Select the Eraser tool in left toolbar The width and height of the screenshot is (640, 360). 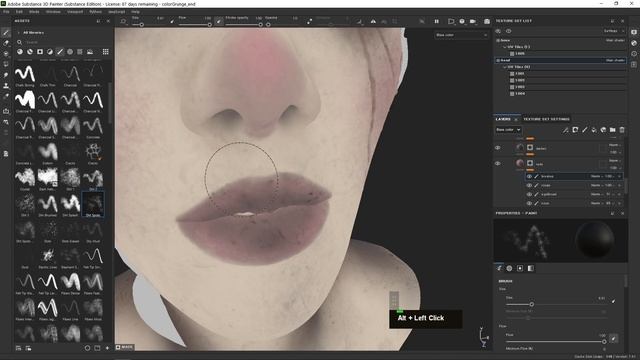(6, 43)
